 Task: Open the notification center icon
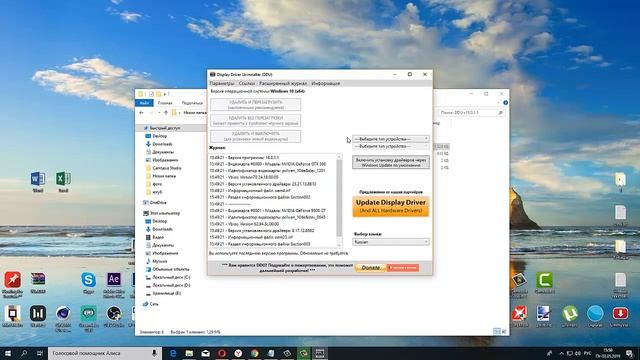coord(630,353)
